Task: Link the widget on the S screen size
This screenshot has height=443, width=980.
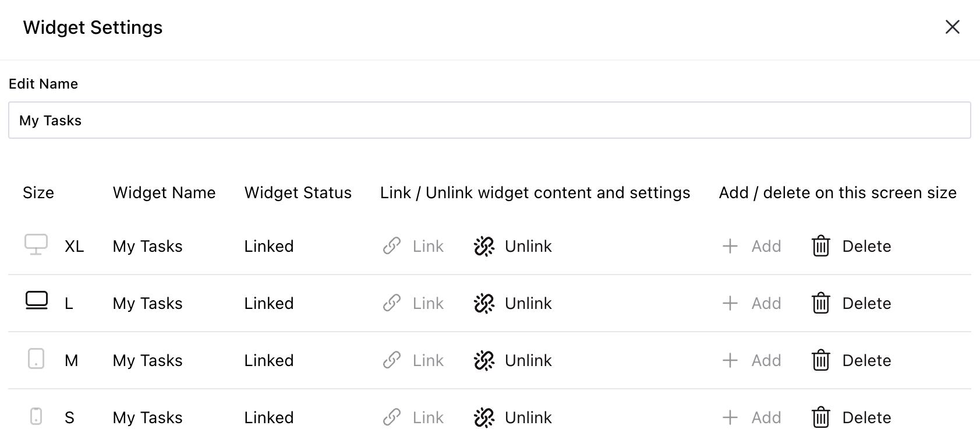Action: point(413,417)
